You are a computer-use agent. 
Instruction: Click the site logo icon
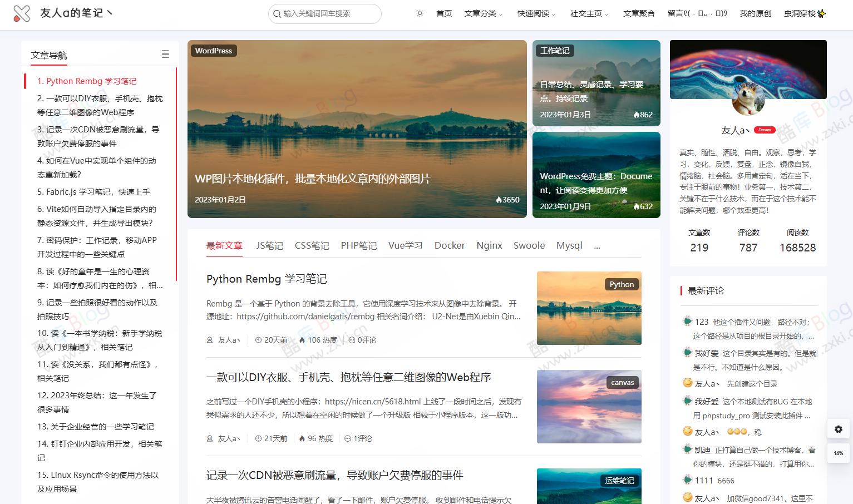21,13
